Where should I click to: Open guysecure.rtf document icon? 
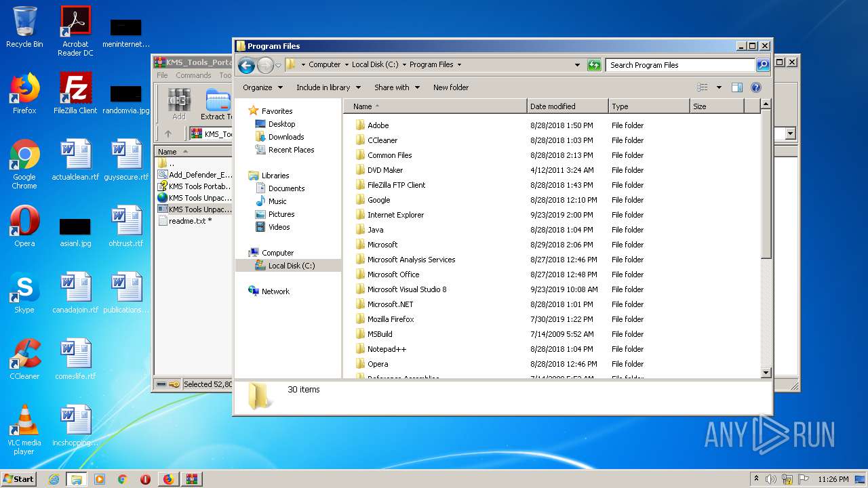point(126,160)
